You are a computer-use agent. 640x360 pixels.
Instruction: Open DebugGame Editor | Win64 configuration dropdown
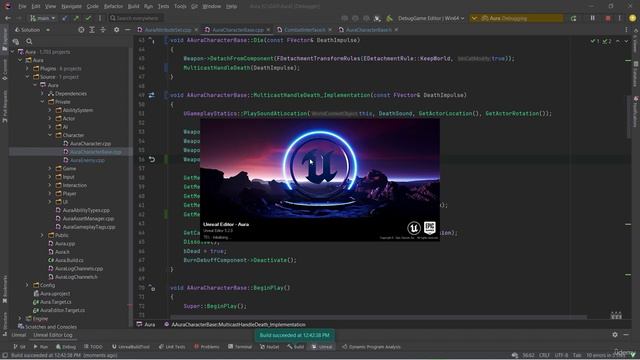[x=431, y=18]
